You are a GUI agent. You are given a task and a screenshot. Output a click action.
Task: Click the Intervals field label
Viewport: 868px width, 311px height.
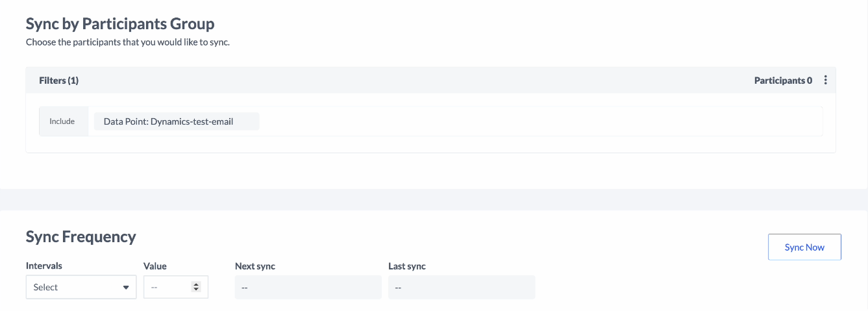[44, 266]
